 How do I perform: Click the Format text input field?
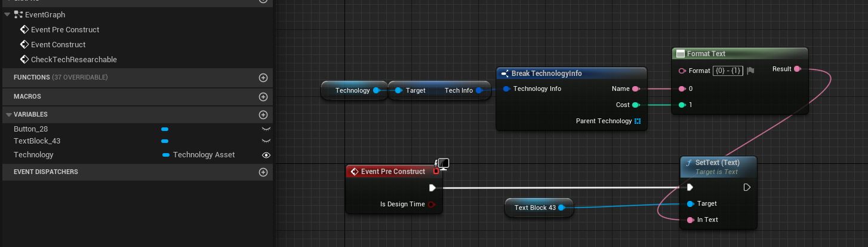728,71
